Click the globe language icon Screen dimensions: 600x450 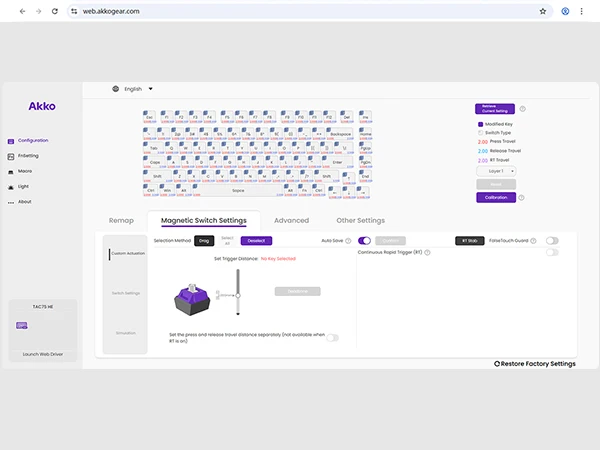click(116, 89)
